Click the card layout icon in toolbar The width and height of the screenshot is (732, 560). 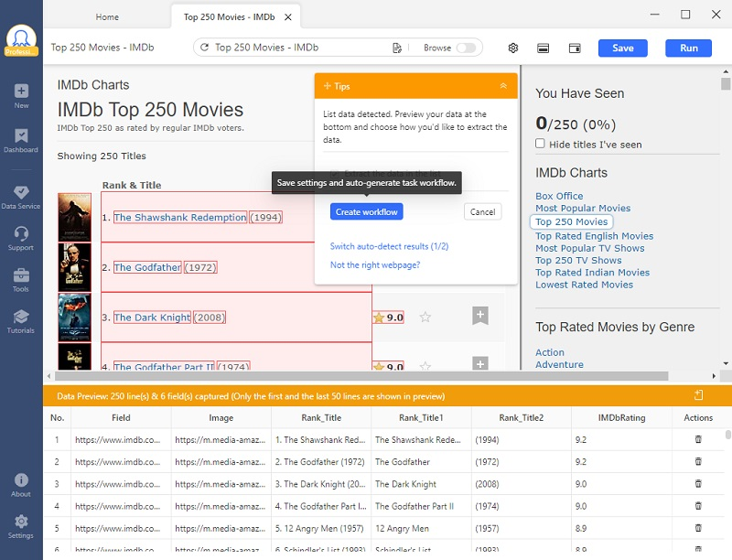(543, 48)
